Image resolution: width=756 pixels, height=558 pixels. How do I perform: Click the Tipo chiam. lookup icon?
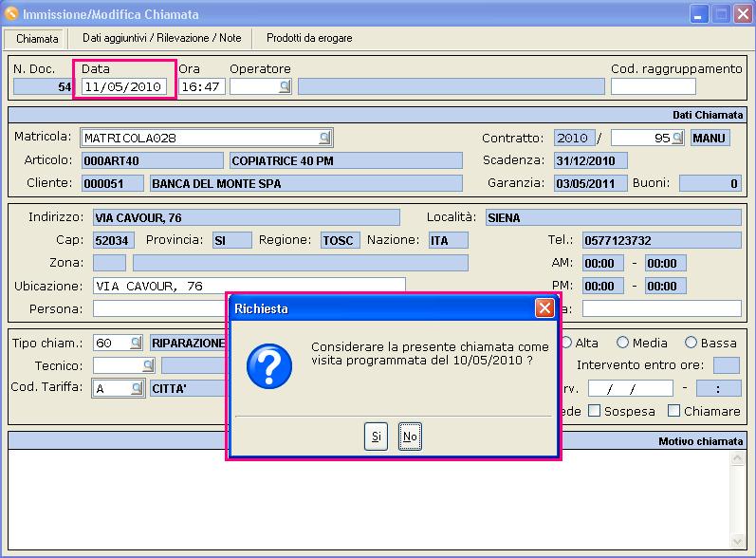(x=135, y=343)
